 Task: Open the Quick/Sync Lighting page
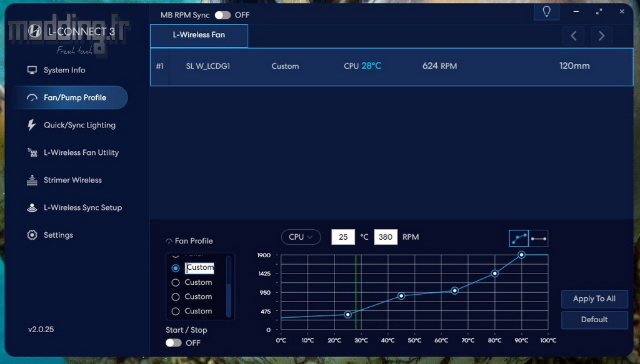tap(79, 125)
